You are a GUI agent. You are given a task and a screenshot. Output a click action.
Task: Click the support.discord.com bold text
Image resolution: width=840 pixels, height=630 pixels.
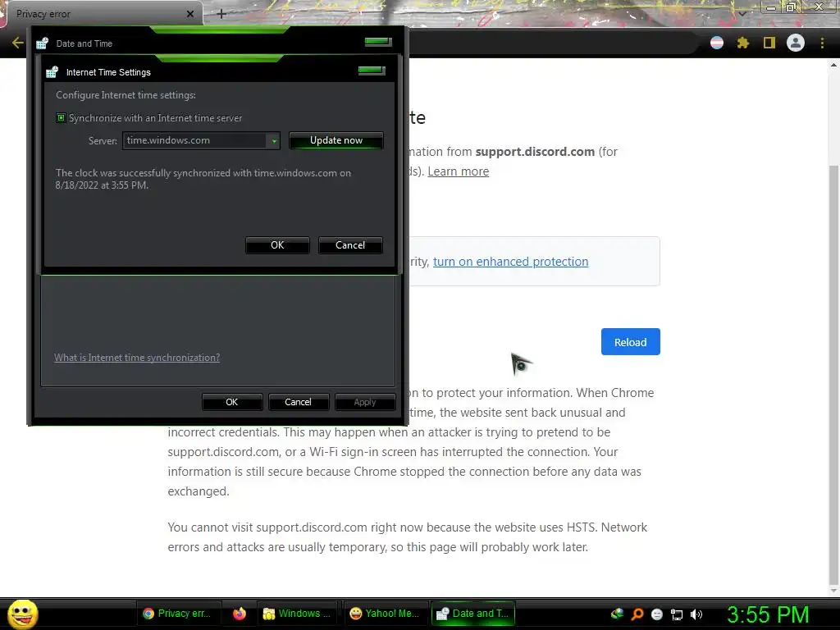click(535, 152)
